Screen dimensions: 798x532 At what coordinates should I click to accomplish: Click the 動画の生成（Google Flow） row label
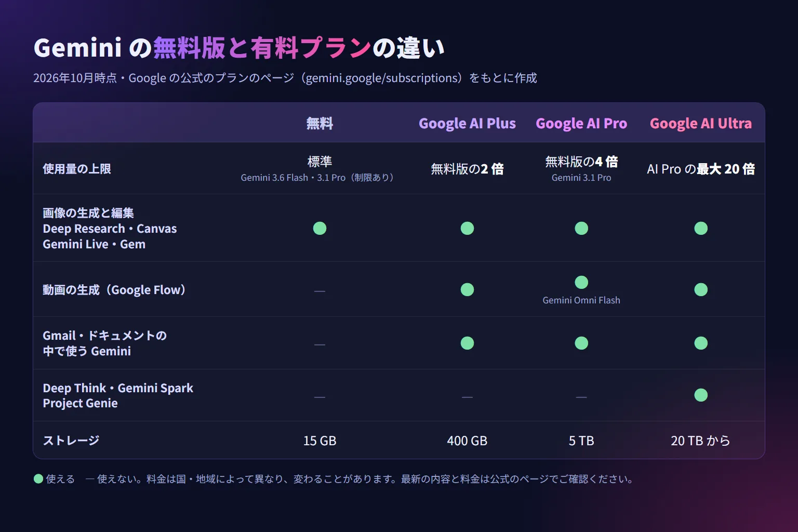[114, 290]
